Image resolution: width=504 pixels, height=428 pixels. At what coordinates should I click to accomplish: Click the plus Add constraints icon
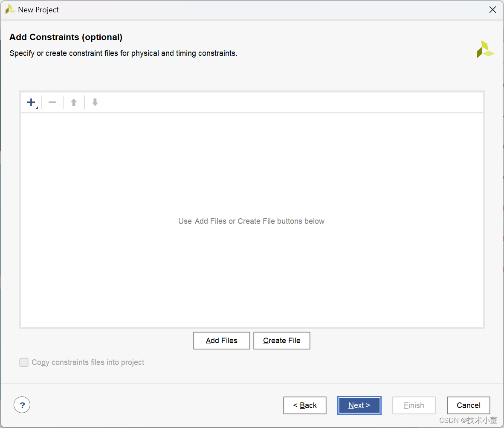tap(32, 102)
